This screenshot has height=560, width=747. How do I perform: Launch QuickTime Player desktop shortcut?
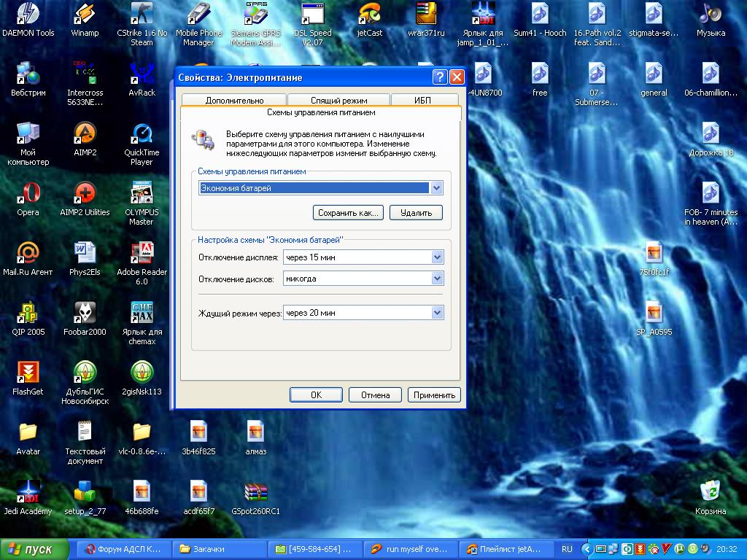coord(142,134)
